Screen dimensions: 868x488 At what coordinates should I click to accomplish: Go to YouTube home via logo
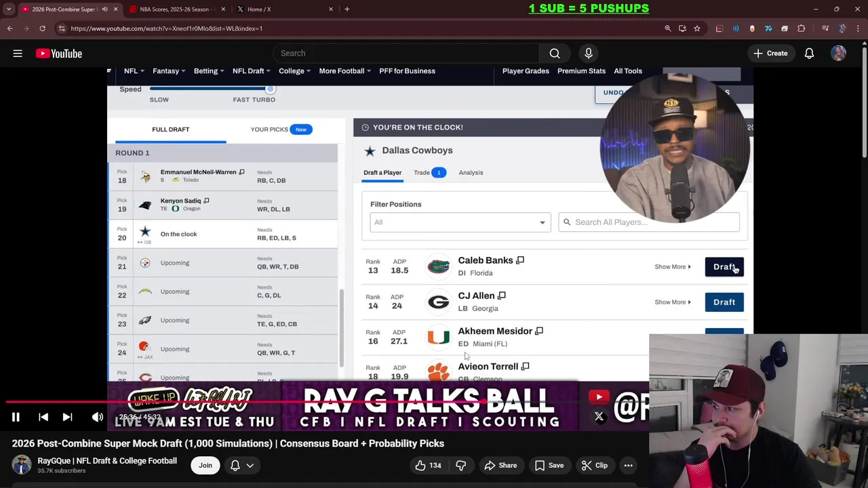pos(59,54)
